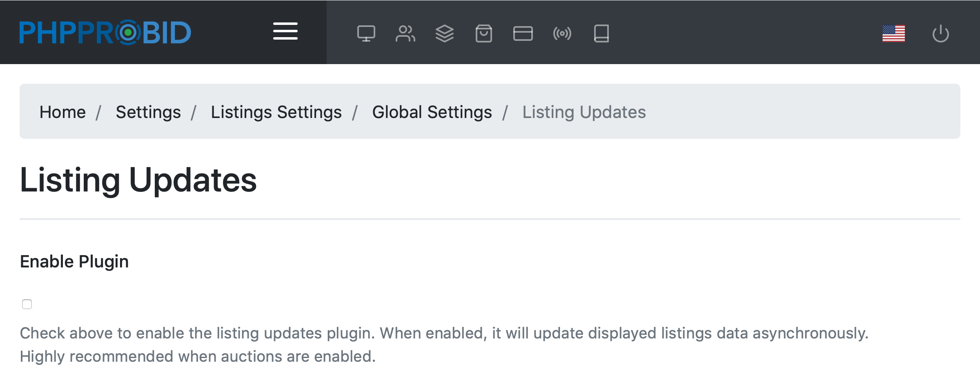Open the users management icon

coord(405,33)
